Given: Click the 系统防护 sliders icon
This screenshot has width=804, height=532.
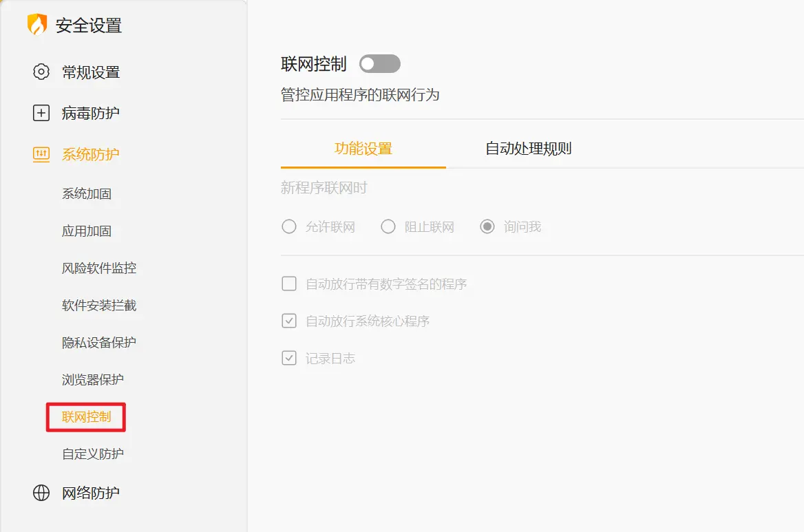Looking at the screenshot, I should [x=41, y=154].
